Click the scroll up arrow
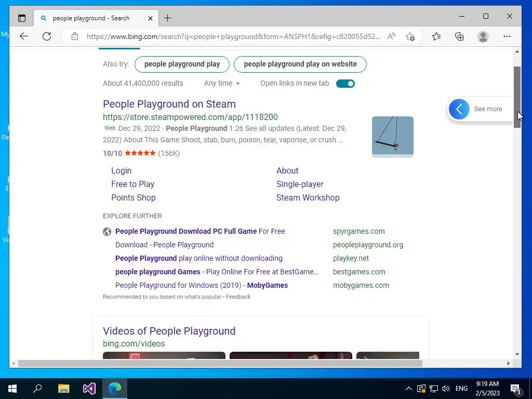 [x=517, y=52]
